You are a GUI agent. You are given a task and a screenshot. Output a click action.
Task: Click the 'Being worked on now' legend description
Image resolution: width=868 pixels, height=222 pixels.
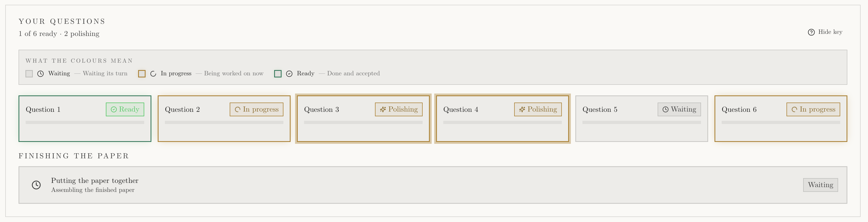pos(234,73)
